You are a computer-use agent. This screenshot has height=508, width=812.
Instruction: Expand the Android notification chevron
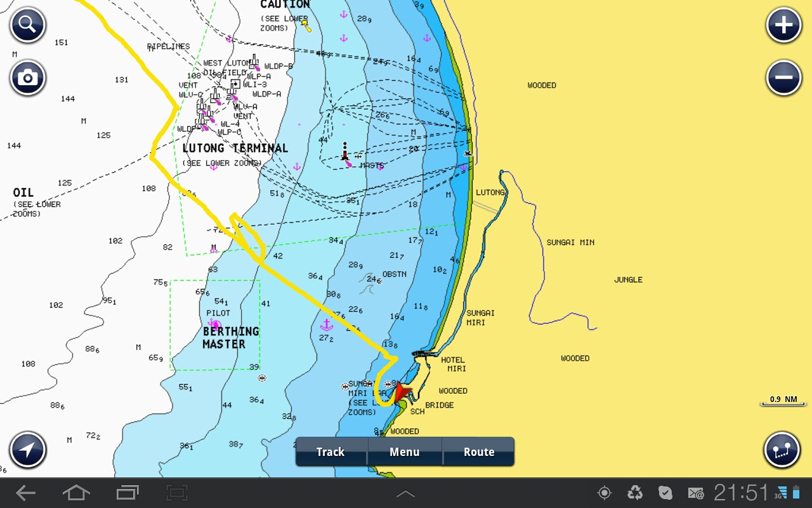[405, 493]
